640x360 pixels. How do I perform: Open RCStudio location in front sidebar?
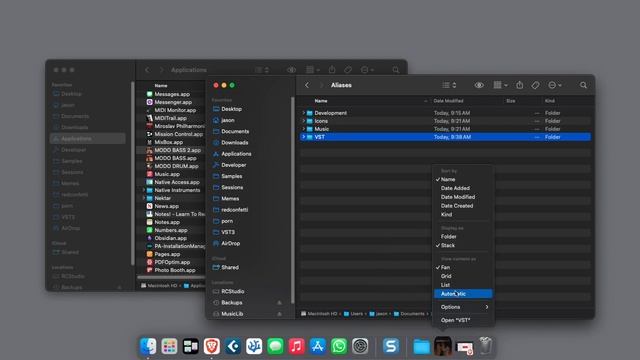coord(233,291)
